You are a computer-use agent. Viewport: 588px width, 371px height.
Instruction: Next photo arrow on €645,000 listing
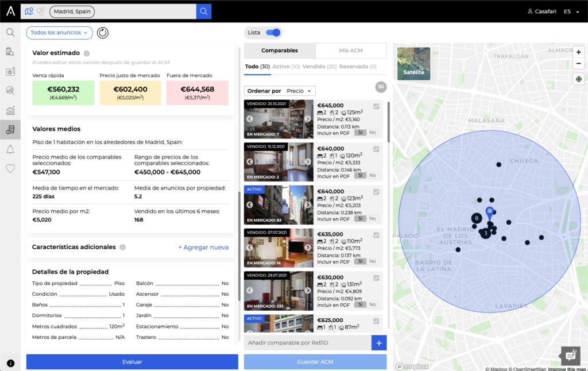[x=308, y=118]
